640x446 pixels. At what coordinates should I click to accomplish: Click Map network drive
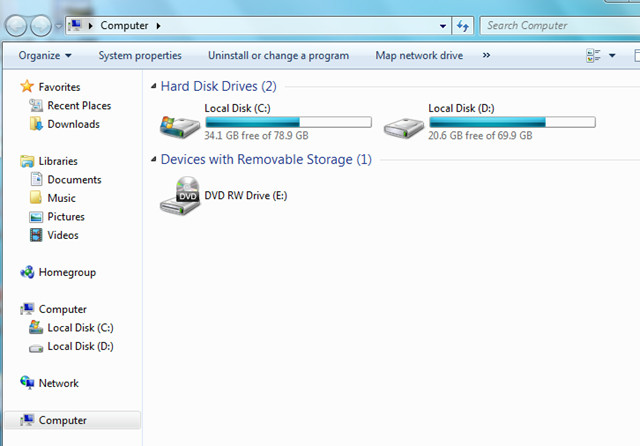pyautogui.click(x=419, y=55)
